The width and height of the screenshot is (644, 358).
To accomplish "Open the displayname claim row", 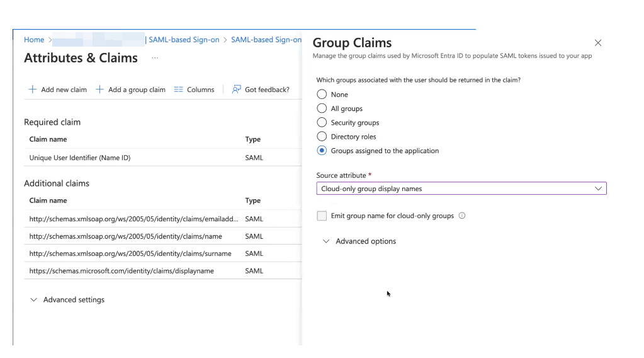I will pos(121,271).
